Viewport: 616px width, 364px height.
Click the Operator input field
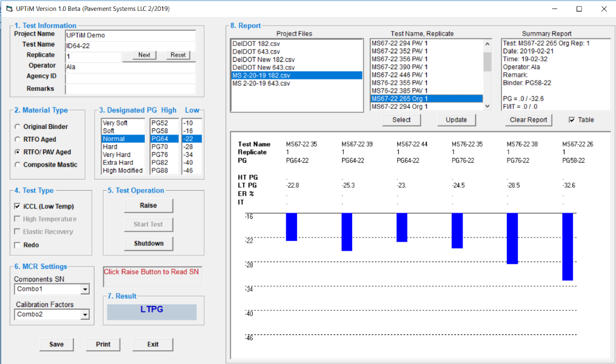pos(130,67)
